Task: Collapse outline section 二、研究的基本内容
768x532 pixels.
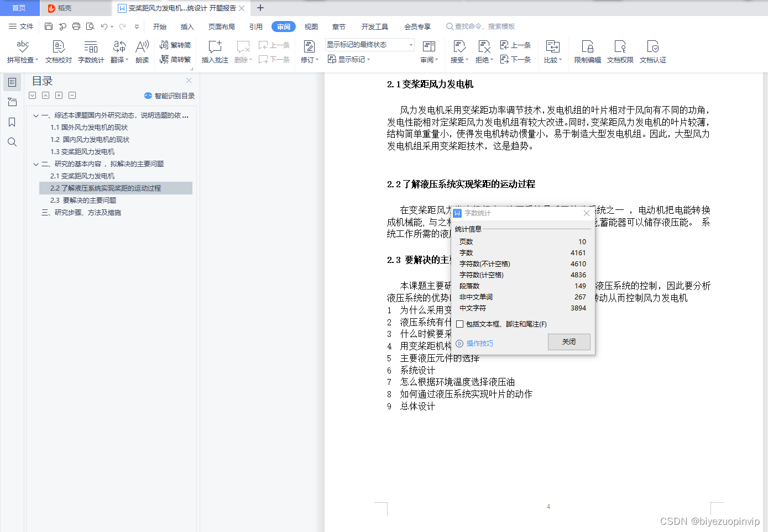Action: 36,164
